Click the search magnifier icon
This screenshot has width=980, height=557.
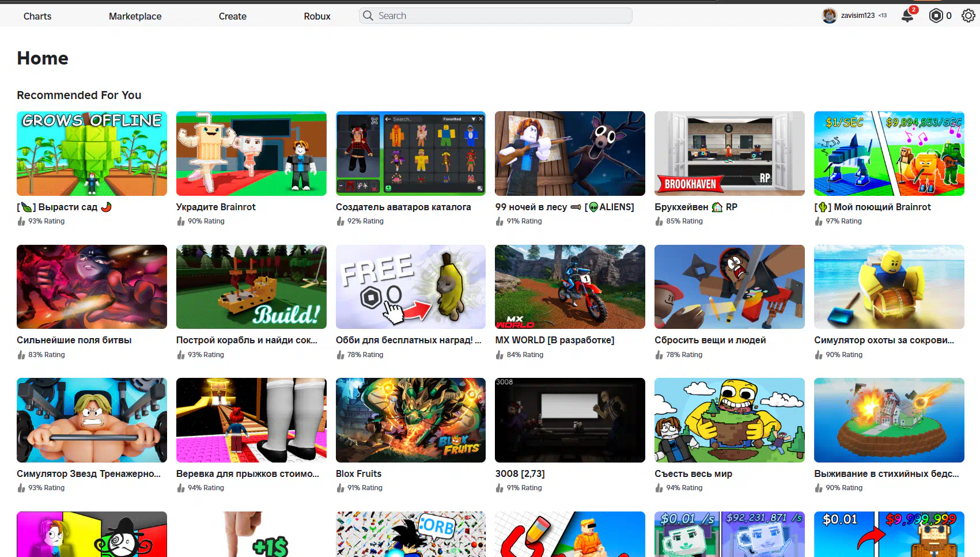tap(368, 16)
